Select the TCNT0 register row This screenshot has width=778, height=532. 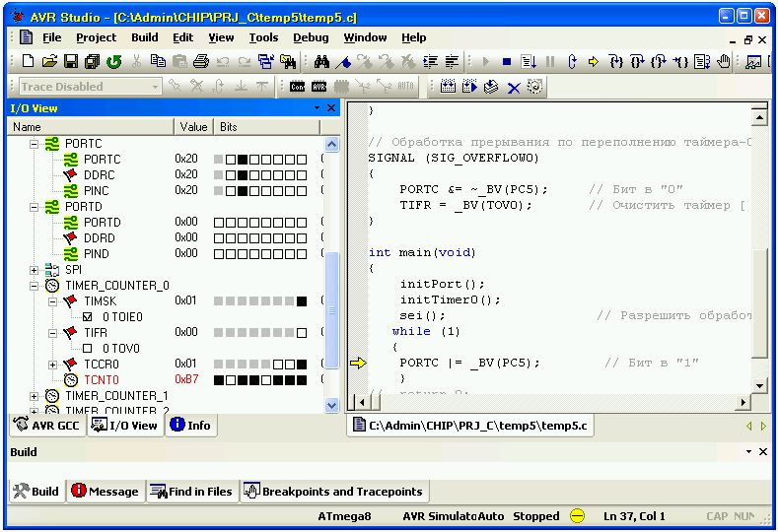(x=167, y=380)
